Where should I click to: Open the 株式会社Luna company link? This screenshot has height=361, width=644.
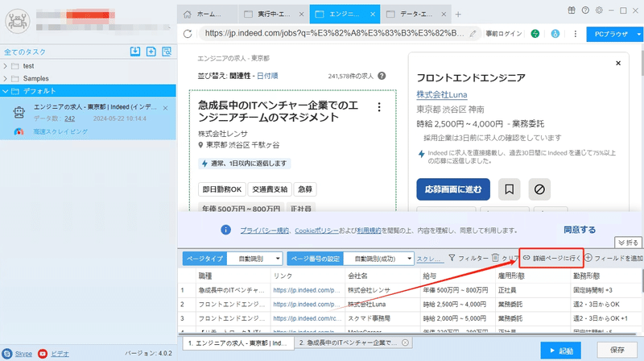[x=441, y=94]
